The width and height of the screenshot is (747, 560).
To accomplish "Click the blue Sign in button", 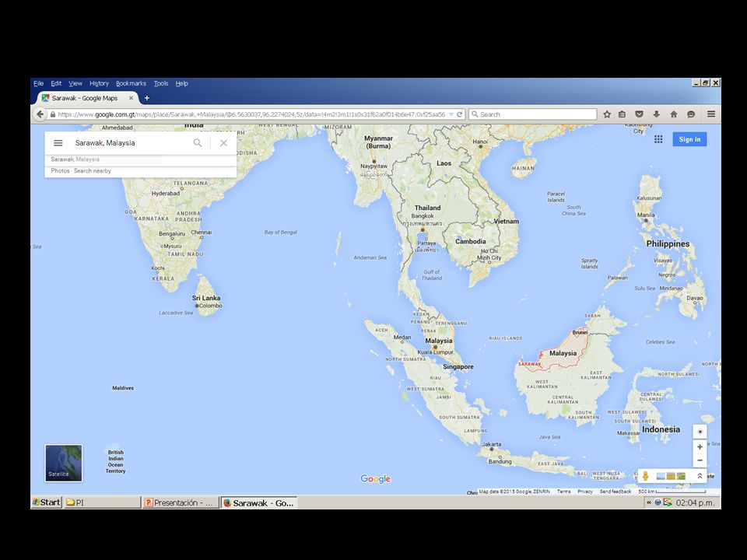I will tap(689, 139).
